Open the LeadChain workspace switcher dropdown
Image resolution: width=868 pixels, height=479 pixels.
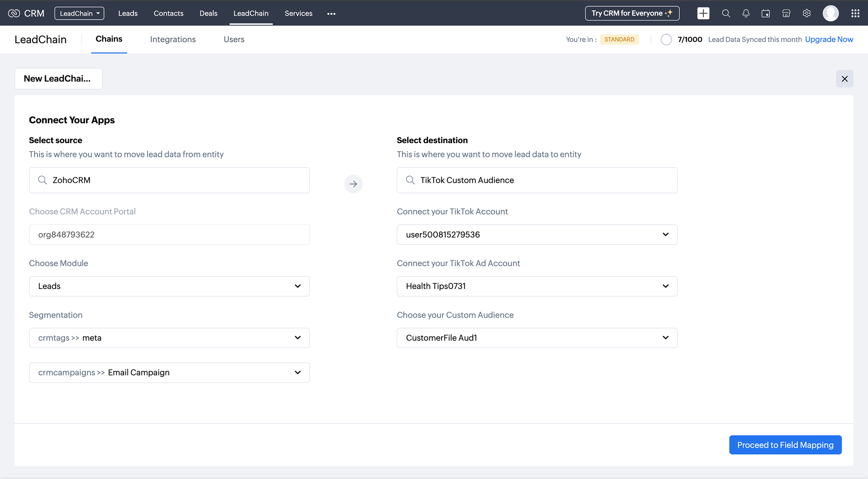click(x=79, y=14)
